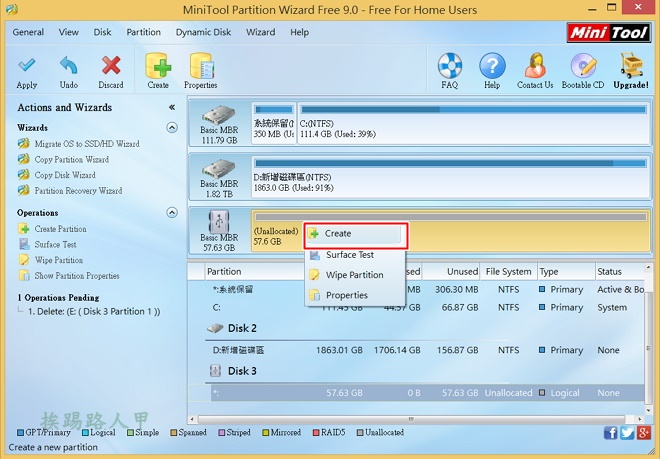
Task: Click the horizontal scrollbar of partition list
Action: [x=411, y=419]
